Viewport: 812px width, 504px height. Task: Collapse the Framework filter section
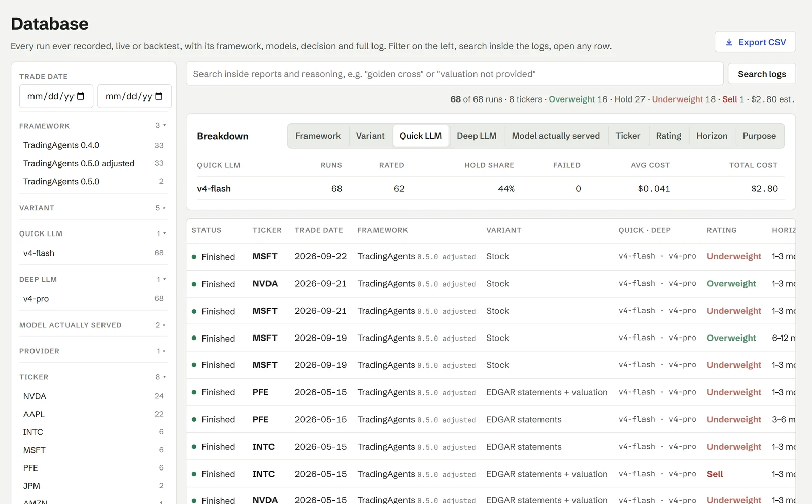pos(93,126)
